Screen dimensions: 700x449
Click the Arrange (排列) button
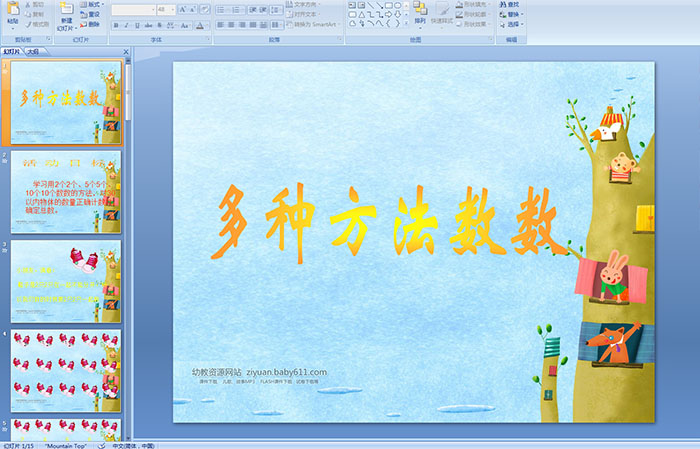[x=420, y=13]
